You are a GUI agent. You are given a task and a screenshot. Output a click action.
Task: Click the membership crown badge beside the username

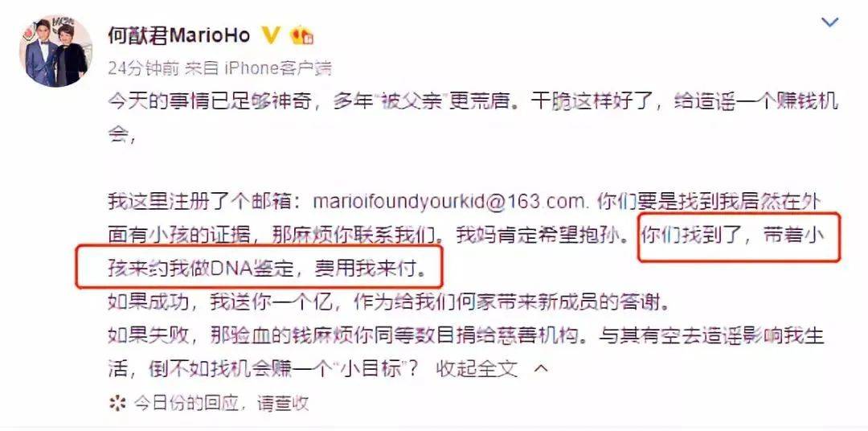(302, 35)
